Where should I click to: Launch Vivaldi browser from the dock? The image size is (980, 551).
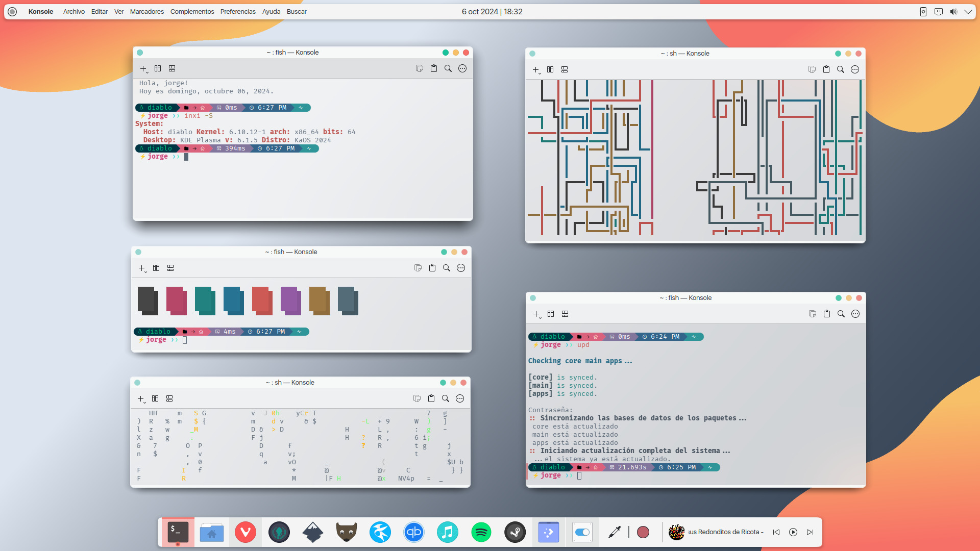click(x=246, y=532)
